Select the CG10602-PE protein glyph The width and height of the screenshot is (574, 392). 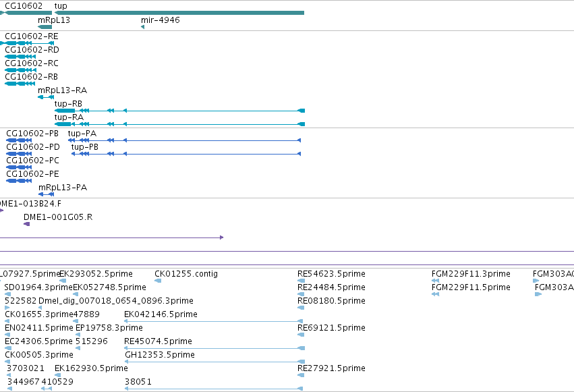19,180
